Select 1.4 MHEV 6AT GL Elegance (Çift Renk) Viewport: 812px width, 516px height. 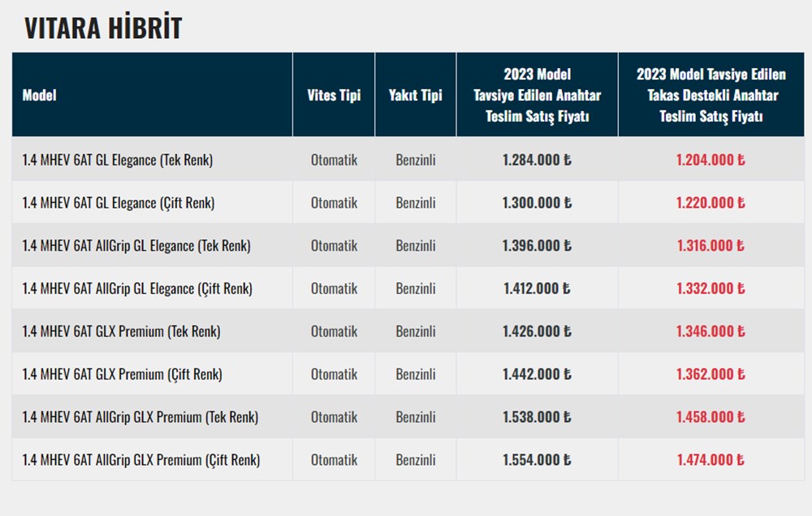click(119, 203)
